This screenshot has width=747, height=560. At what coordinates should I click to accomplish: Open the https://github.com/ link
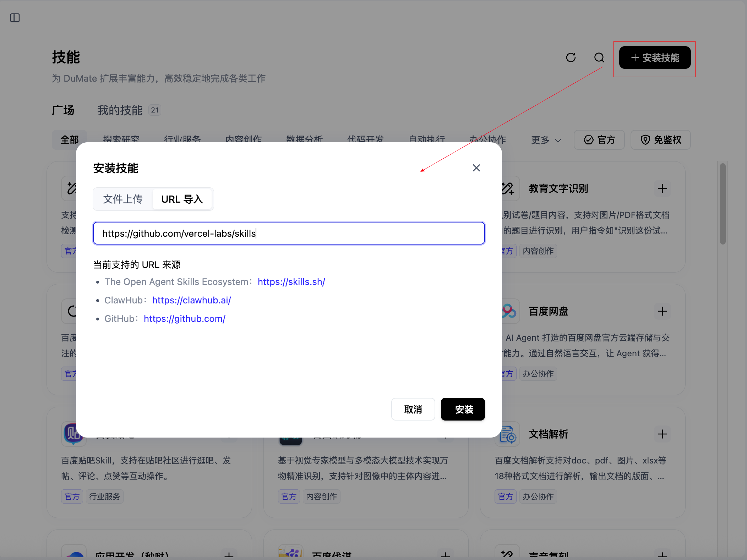[x=185, y=319]
